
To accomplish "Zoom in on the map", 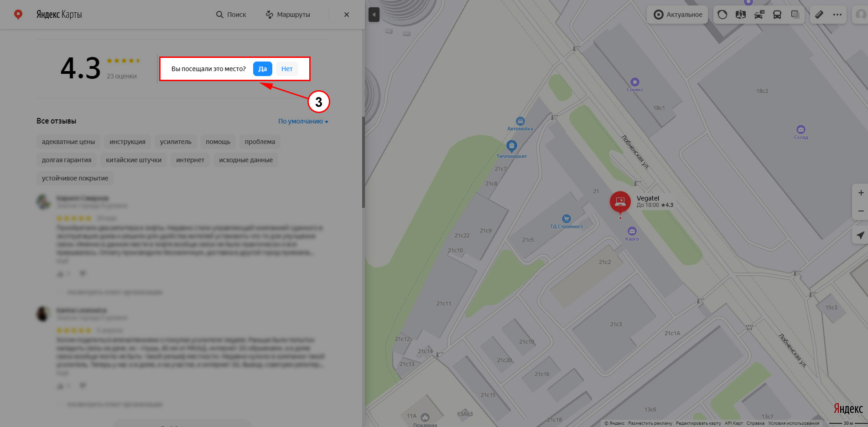I will pos(861,193).
